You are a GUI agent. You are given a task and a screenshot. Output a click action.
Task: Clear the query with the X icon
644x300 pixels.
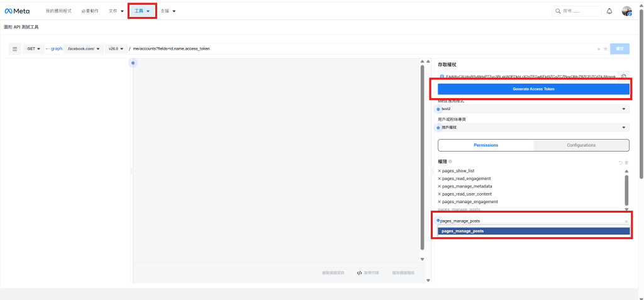click(x=599, y=49)
